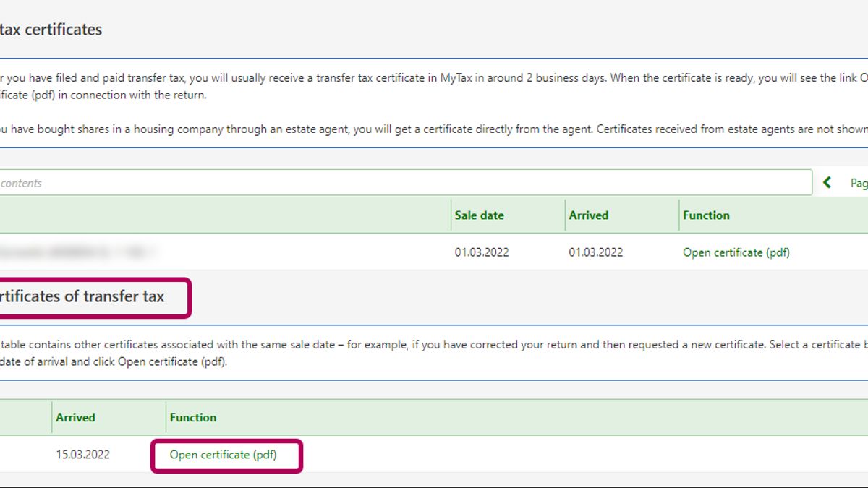Click Function header in the top table

click(706, 215)
